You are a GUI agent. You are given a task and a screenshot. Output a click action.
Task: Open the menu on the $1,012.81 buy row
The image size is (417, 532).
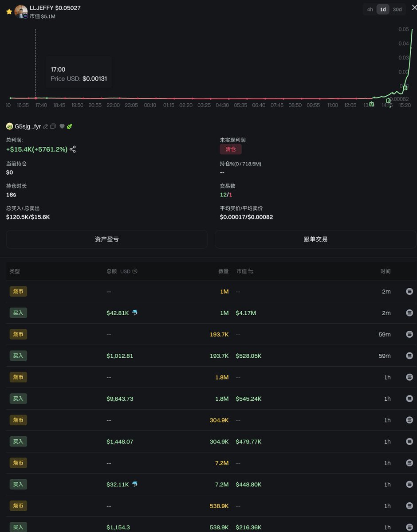tap(409, 356)
